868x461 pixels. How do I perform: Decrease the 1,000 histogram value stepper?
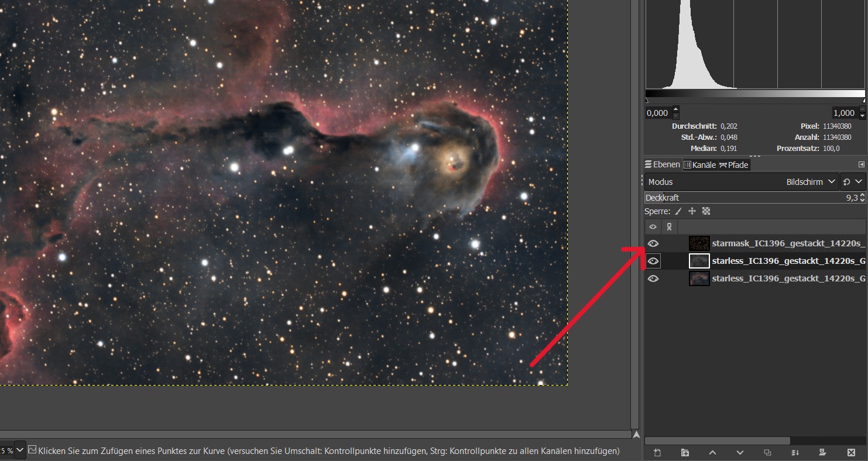click(x=862, y=116)
